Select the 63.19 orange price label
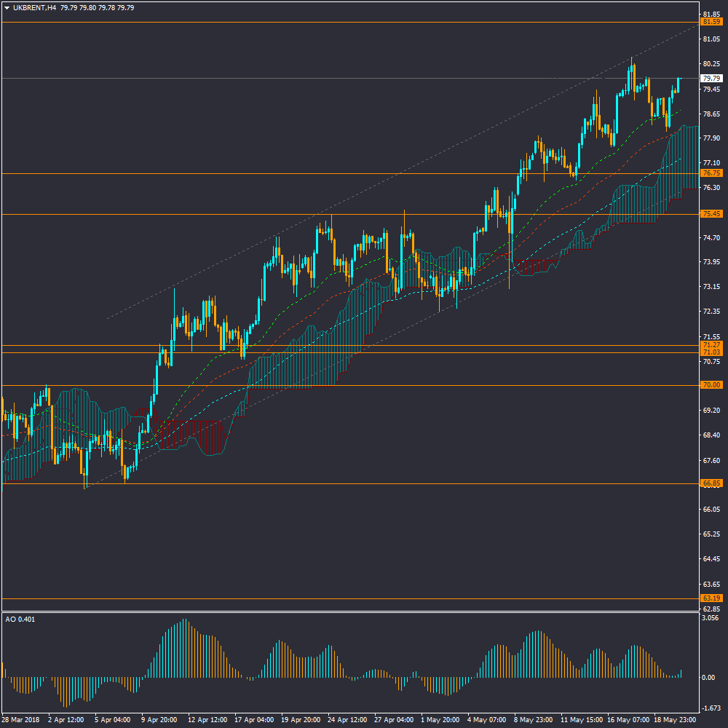This screenshot has width=728, height=728. 711,598
